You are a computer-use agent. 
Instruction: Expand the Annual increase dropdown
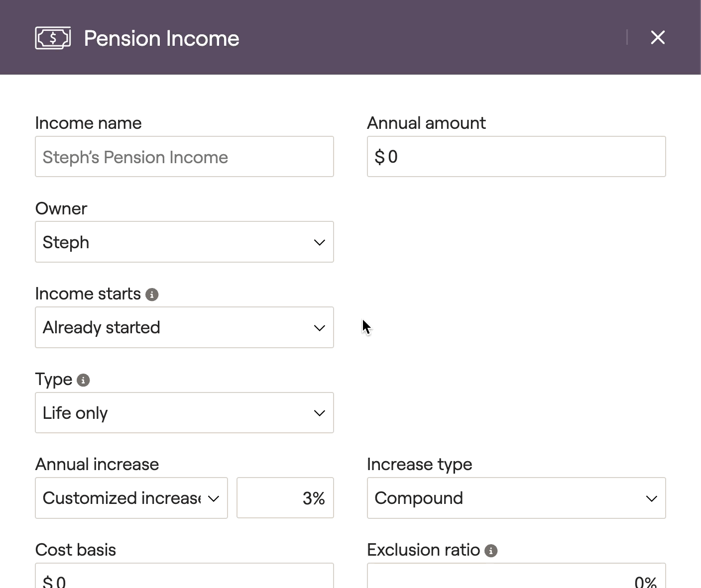(131, 498)
